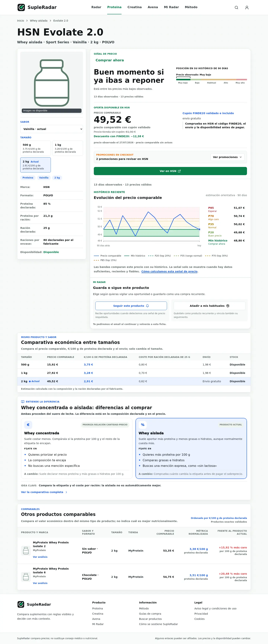Viewport: 268px width, 644px height.
Task: Select the 500 g size option
Action: click(x=36, y=148)
